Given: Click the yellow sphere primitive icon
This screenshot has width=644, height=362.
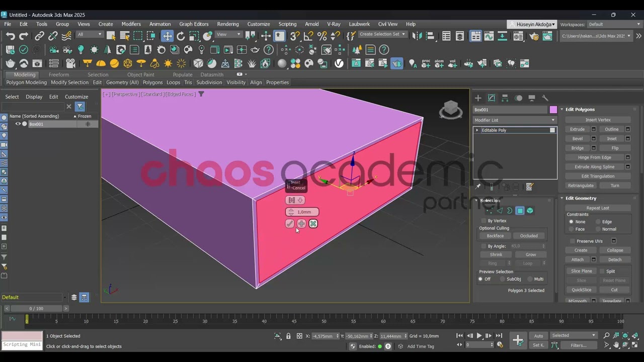Looking at the screenshot, I should (114, 63).
